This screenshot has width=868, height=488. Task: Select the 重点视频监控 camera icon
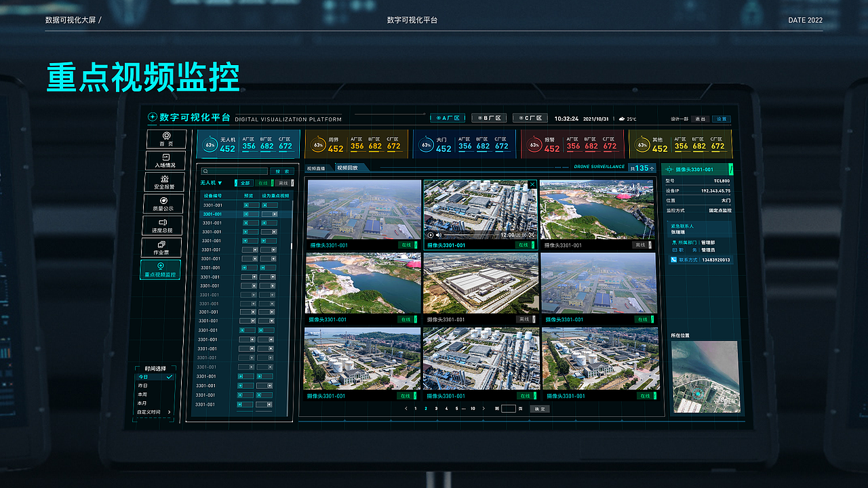pos(161,266)
